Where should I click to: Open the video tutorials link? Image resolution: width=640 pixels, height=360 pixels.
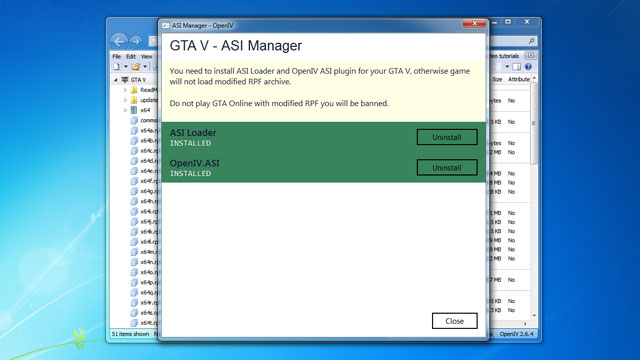(x=504, y=56)
